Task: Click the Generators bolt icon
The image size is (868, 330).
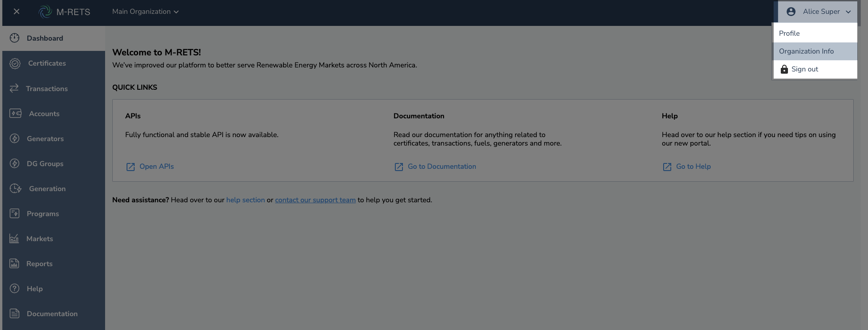Action: pyautogui.click(x=15, y=138)
